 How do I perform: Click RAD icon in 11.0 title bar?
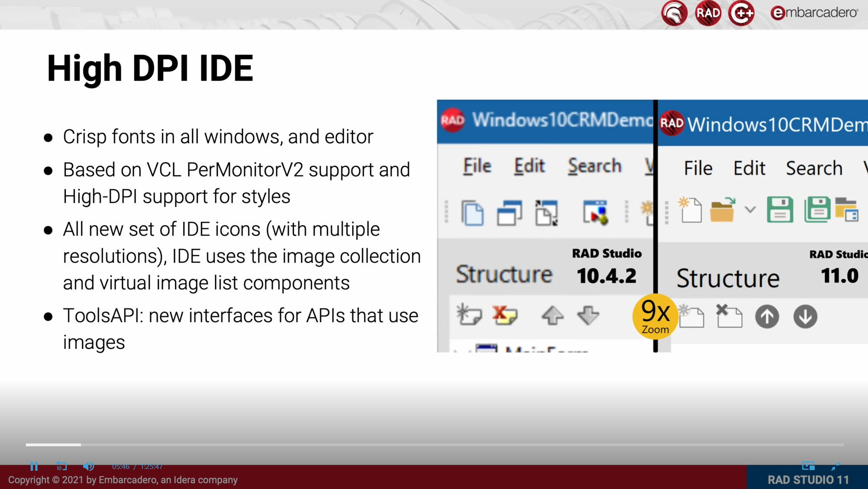click(x=672, y=123)
